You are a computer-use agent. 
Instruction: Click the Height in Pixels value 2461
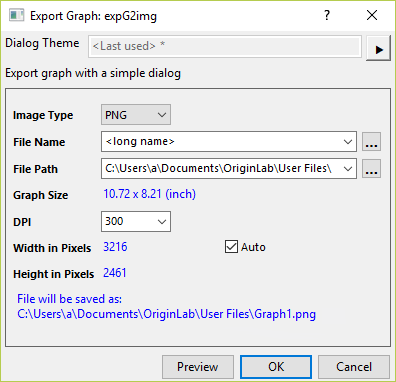point(115,273)
